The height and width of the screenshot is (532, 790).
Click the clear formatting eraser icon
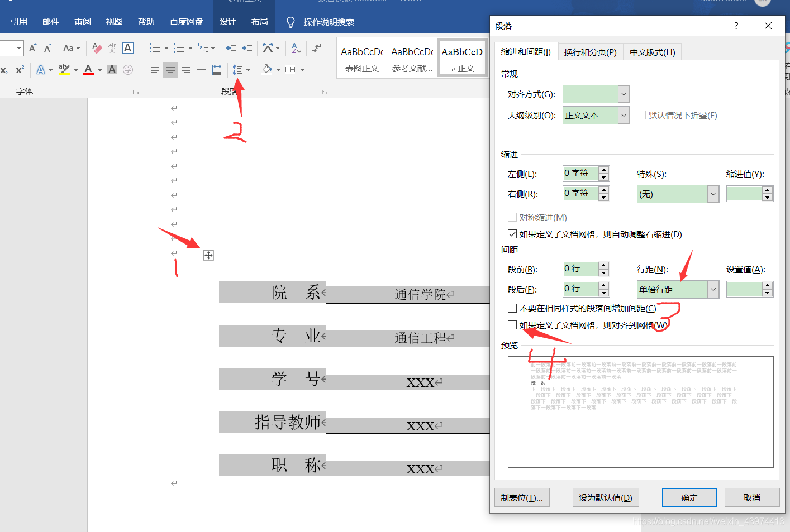97,48
